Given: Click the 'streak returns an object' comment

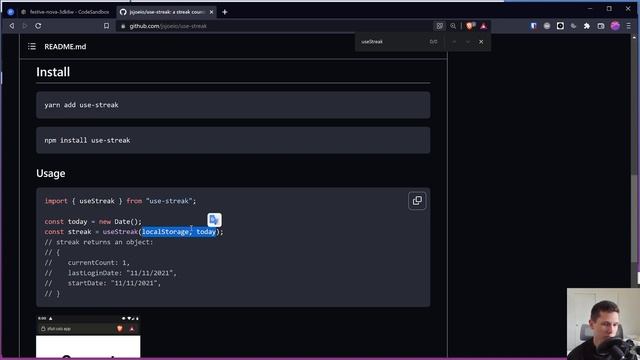Looking at the screenshot, I should click(99, 242).
